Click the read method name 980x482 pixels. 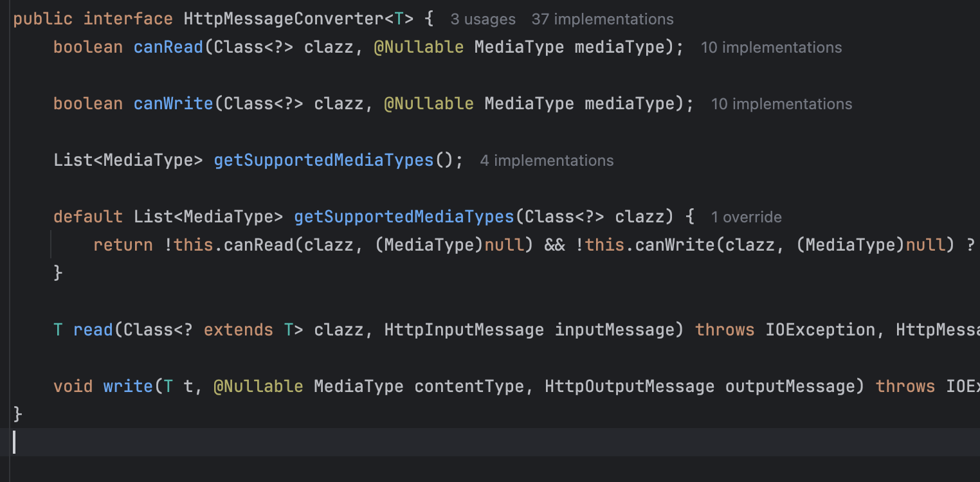tap(93, 330)
